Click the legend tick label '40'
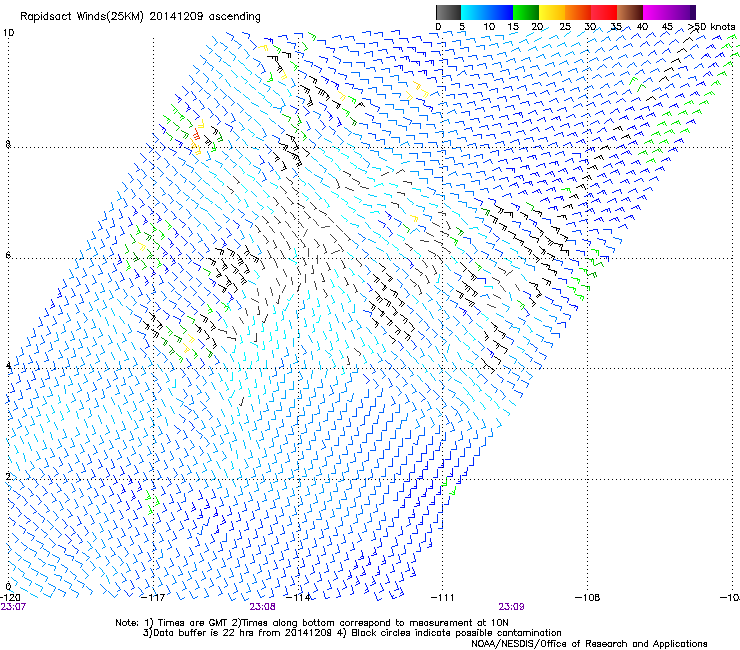The image size is (740, 650). pyautogui.click(x=642, y=27)
